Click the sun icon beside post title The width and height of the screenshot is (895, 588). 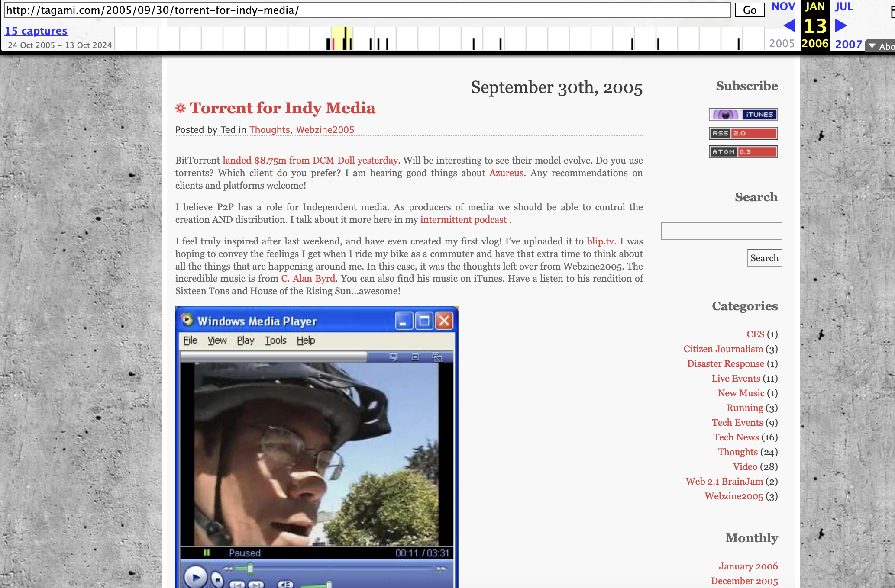[181, 108]
